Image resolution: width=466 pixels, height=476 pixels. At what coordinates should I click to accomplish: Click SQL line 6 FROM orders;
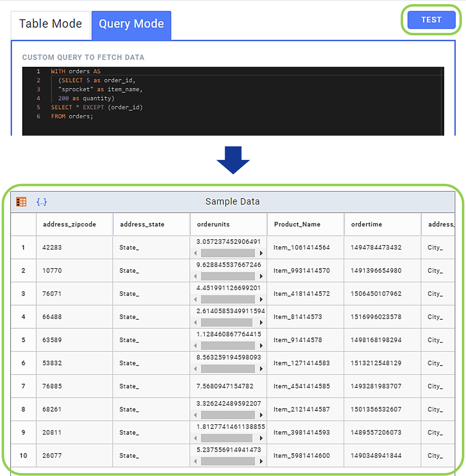tap(72, 116)
